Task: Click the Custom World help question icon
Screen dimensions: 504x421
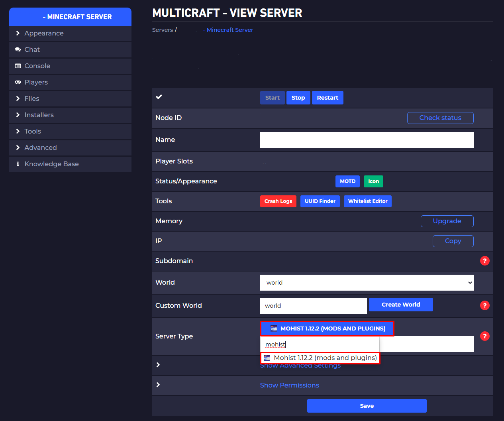Action: [x=484, y=305]
